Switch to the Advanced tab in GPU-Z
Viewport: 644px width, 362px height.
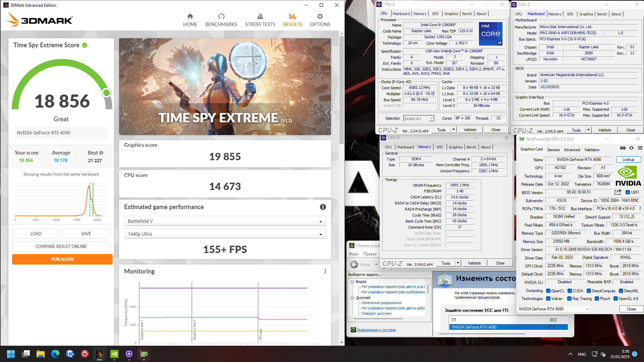coord(572,150)
